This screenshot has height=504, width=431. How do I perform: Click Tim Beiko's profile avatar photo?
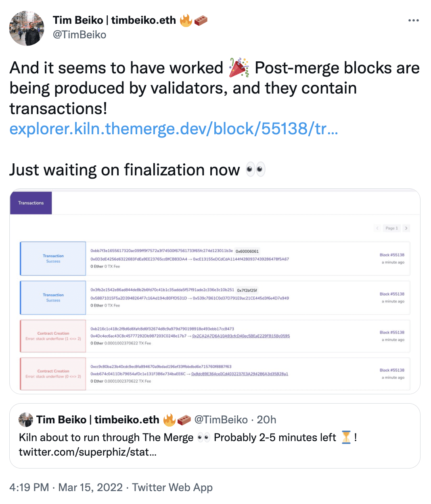(27, 28)
